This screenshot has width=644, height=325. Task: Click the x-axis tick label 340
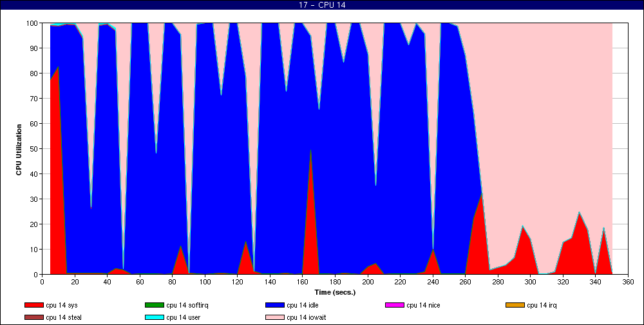click(596, 282)
